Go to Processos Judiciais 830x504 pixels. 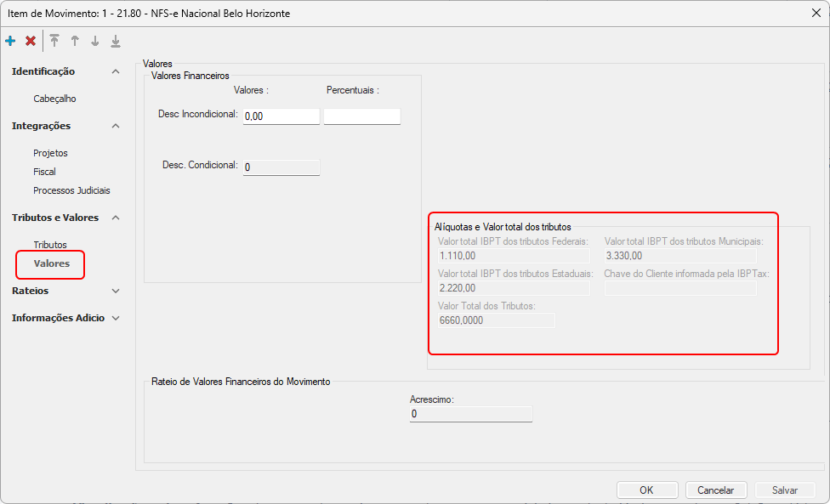[x=71, y=190]
